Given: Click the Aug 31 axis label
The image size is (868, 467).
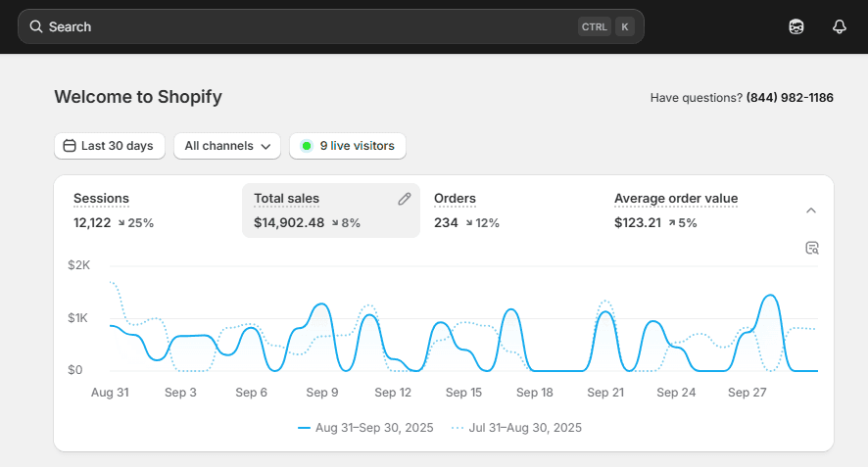Looking at the screenshot, I should [110, 393].
